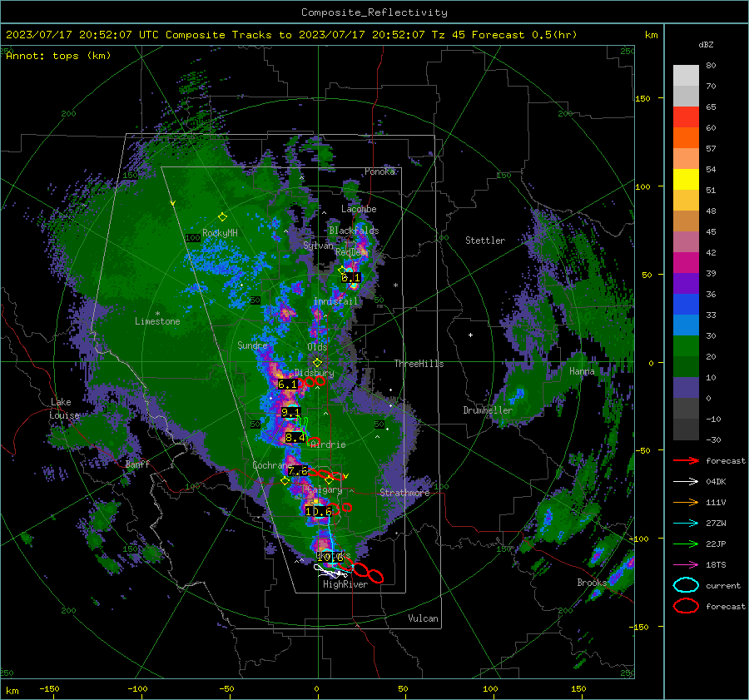Click the Didsbury label
Viewport: 749px width, 700px height.
point(314,373)
